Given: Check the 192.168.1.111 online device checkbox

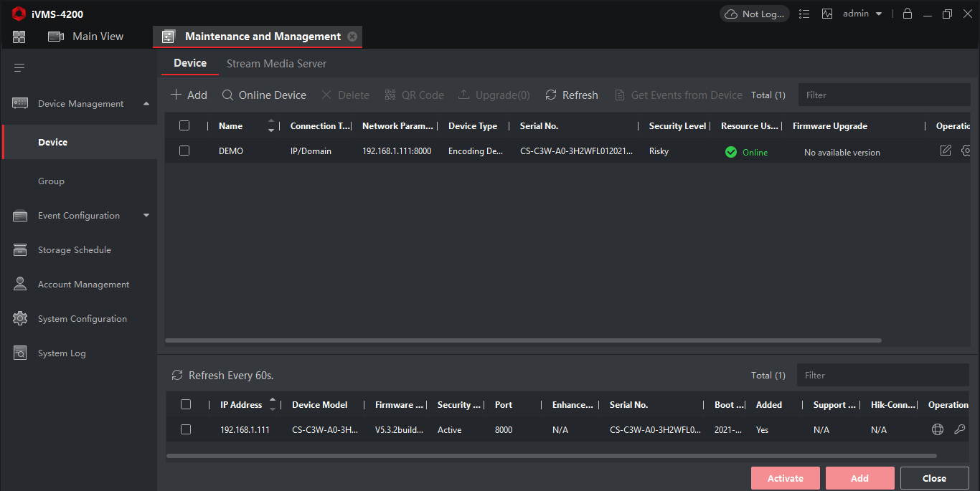Looking at the screenshot, I should point(186,429).
